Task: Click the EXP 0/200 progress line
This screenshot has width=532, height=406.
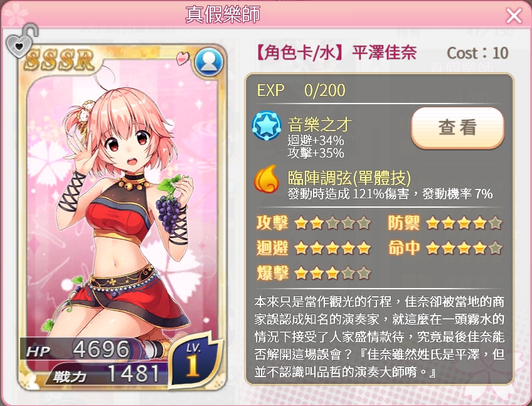Action: click(x=301, y=90)
